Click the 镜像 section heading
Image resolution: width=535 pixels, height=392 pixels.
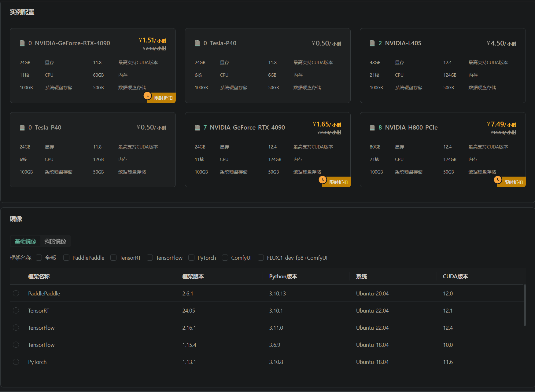coord(16,219)
